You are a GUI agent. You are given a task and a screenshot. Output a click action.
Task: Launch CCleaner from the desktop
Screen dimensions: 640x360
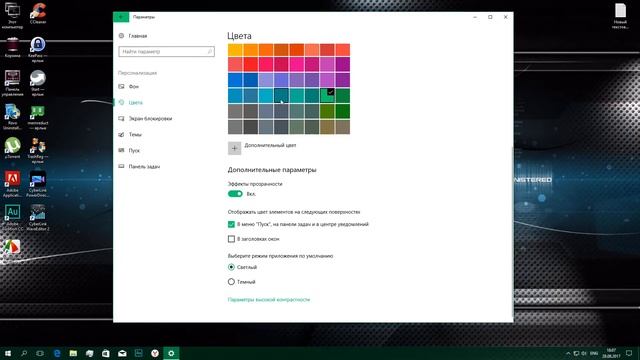(x=38, y=13)
